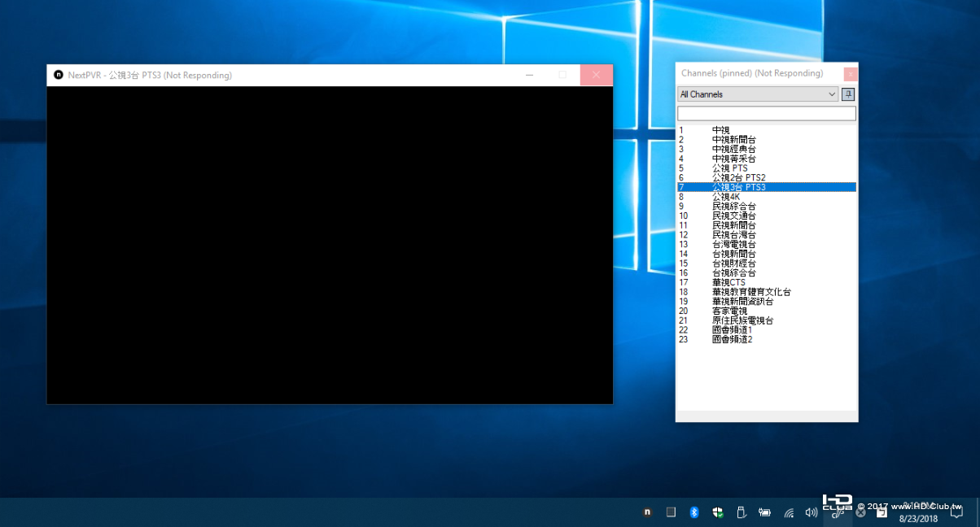Toggle the pin button in Channels panel
This screenshot has height=527, width=980.
[x=848, y=94]
